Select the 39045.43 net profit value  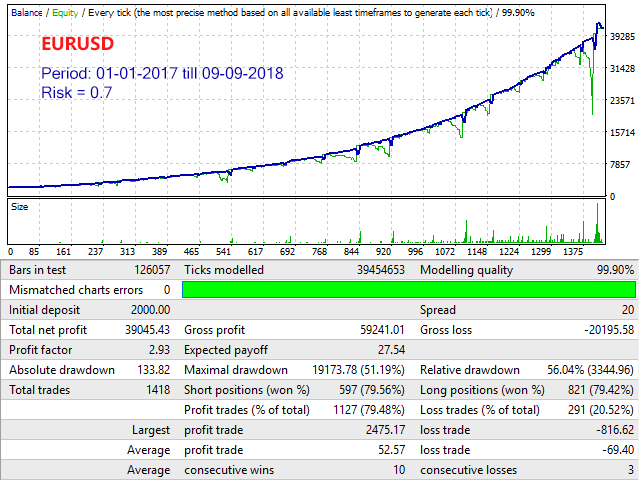[147, 330]
